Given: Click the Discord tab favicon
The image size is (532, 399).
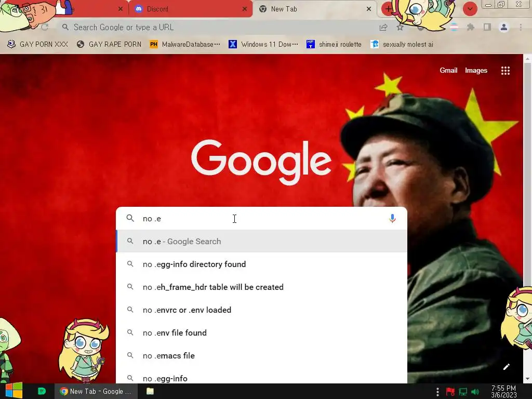Looking at the screenshot, I should (x=139, y=9).
